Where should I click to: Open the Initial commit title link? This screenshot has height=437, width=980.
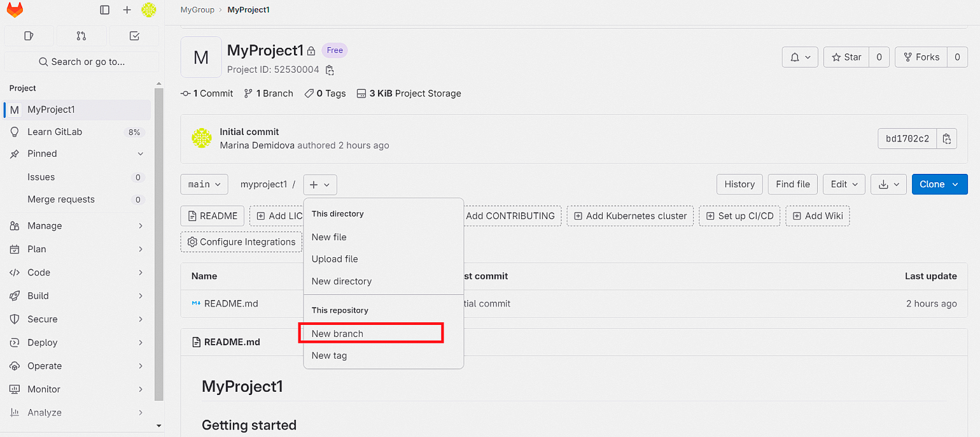(x=249, y=132)
